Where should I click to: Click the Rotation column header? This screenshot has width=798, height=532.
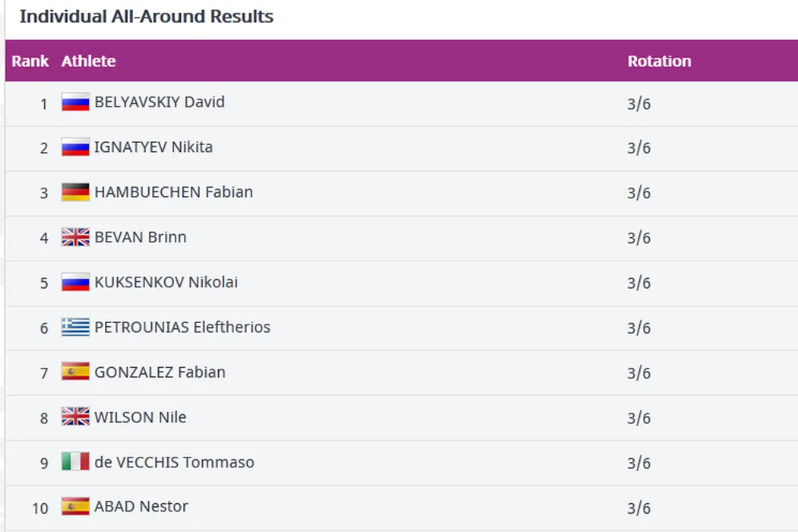click(x=659, y=62)
